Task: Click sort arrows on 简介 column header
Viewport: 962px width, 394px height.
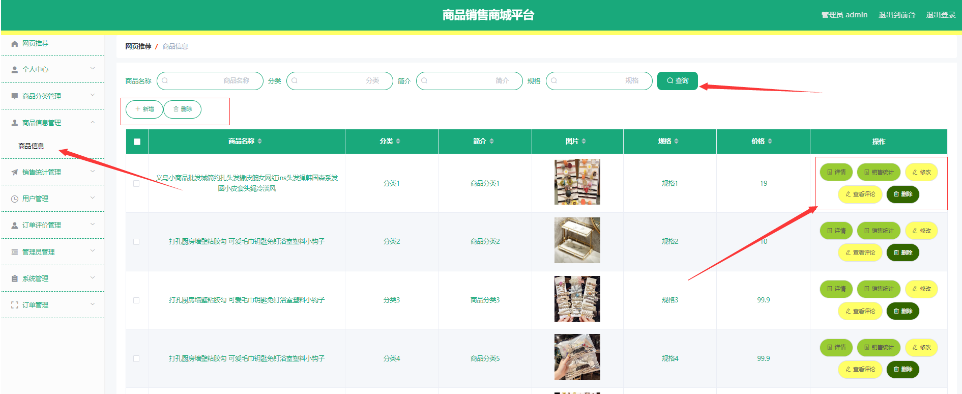Action: click(491, 142)
